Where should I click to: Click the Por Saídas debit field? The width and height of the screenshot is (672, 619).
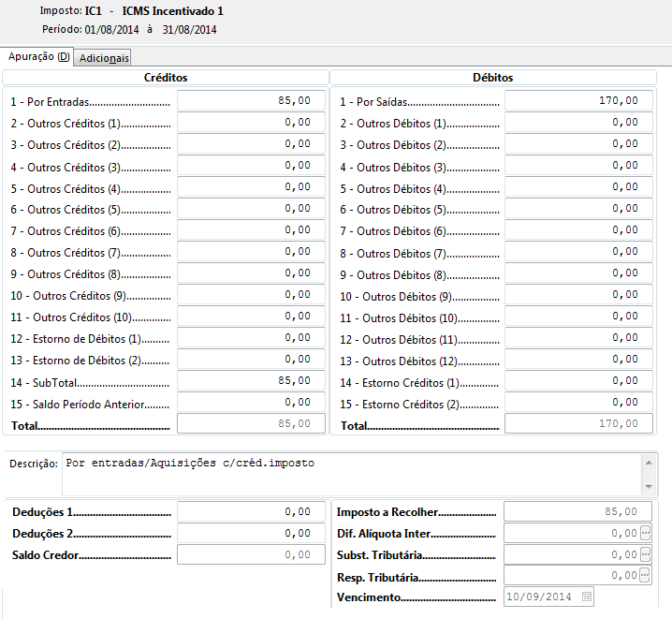point(578,101)
